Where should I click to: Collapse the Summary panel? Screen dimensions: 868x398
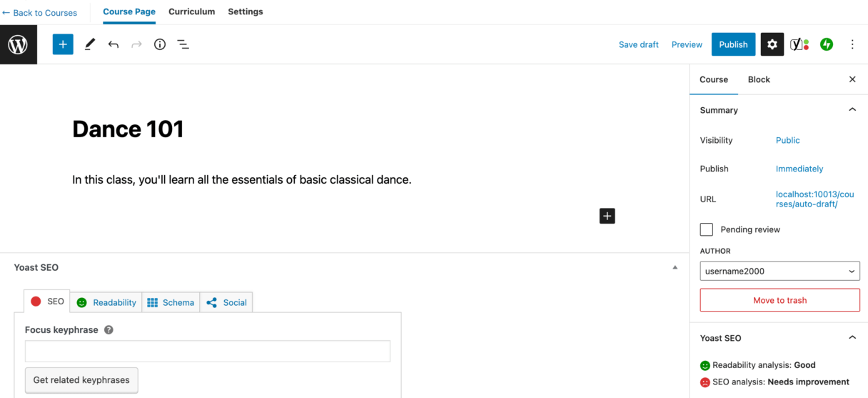pyautogui.click(x=852, y=110)
